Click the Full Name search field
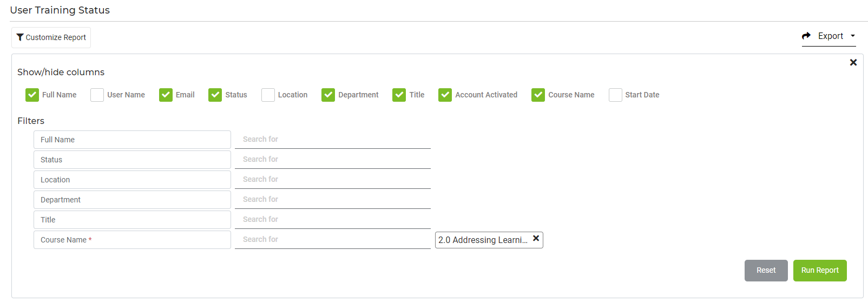This screenshot has width=868, height=302. click(x=332, y=140)
